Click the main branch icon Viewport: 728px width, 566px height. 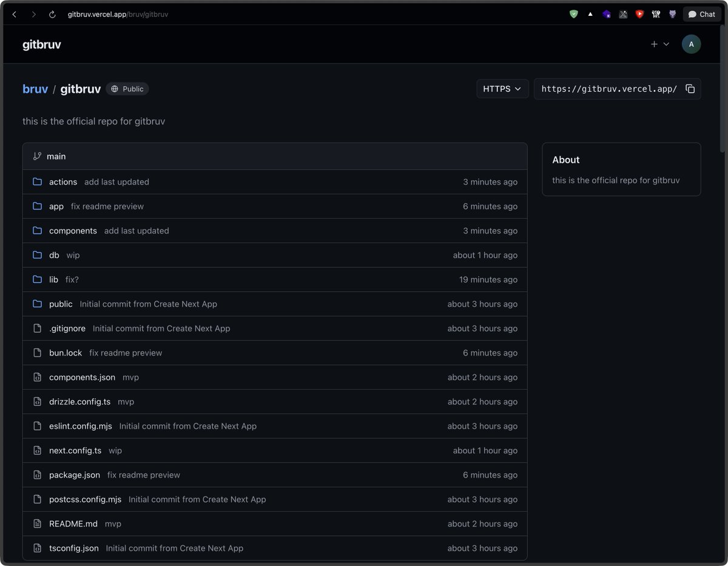tap(37, 156)
